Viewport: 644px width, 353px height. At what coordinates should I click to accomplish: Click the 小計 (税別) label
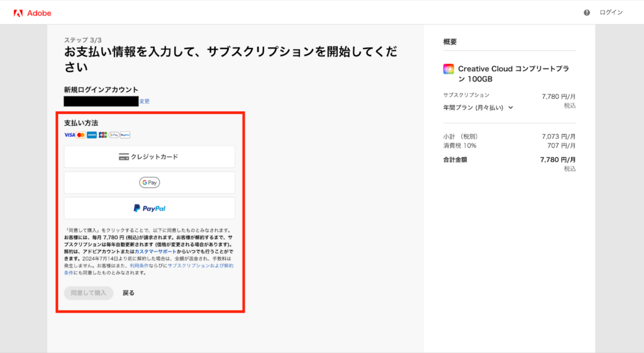(460, 137)
